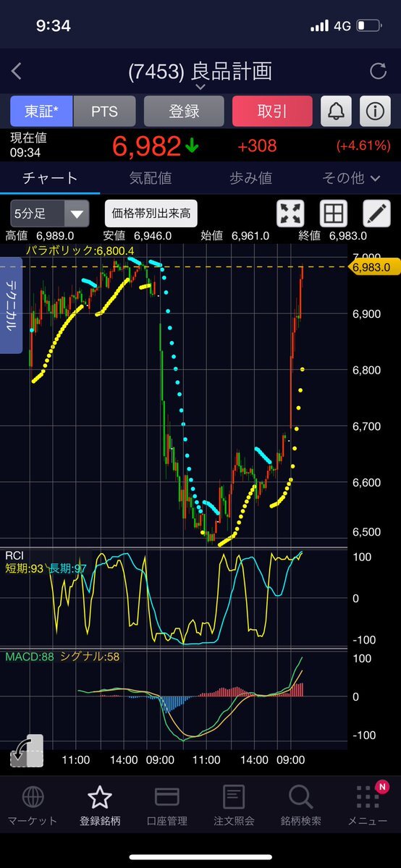Switch to the 東証 exchange toggle

click(x=41, y=111)
